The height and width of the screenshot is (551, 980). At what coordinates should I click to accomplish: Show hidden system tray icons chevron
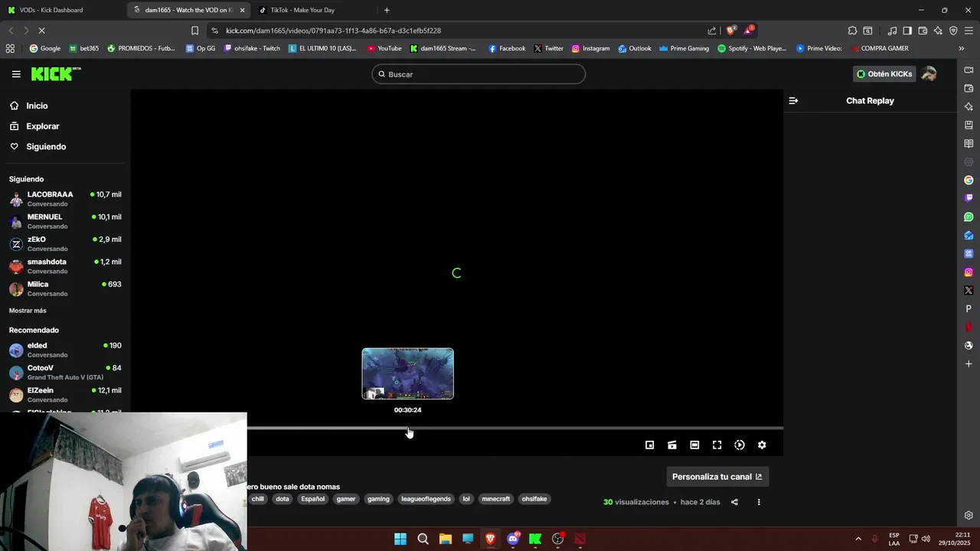pyautogui.click(x=857, y=539)
